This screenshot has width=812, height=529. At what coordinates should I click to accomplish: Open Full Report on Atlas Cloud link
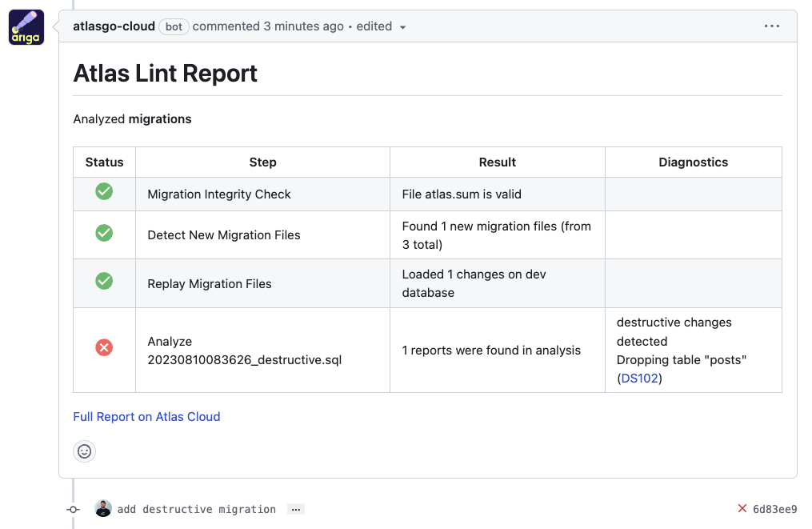pos(146,417)
